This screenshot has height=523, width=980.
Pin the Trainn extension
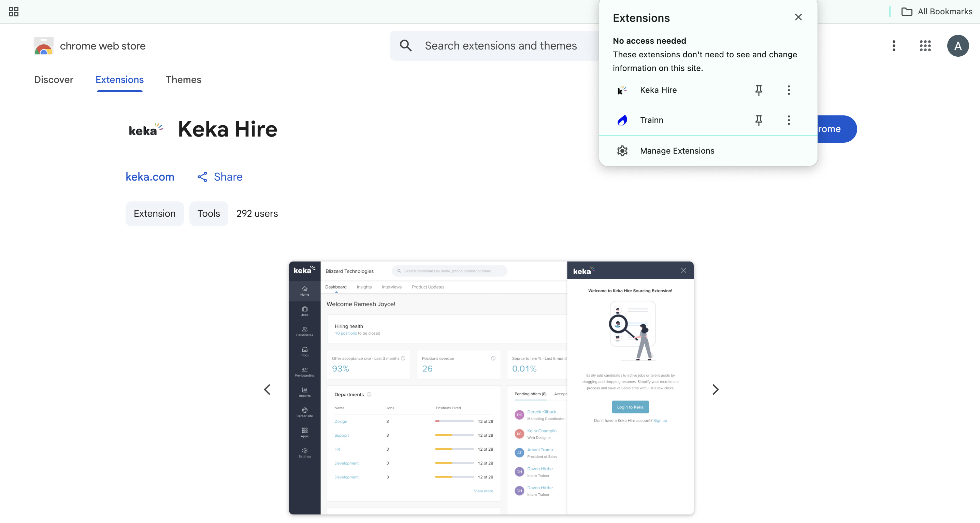[x=759, y=120]
